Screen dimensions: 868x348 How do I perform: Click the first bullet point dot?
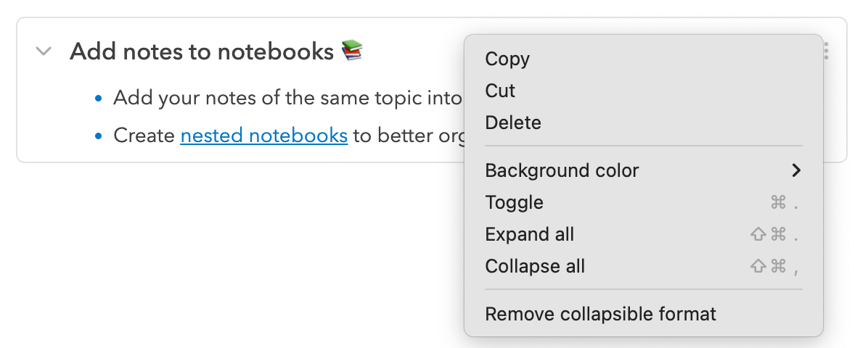click(x=99, y=98)
